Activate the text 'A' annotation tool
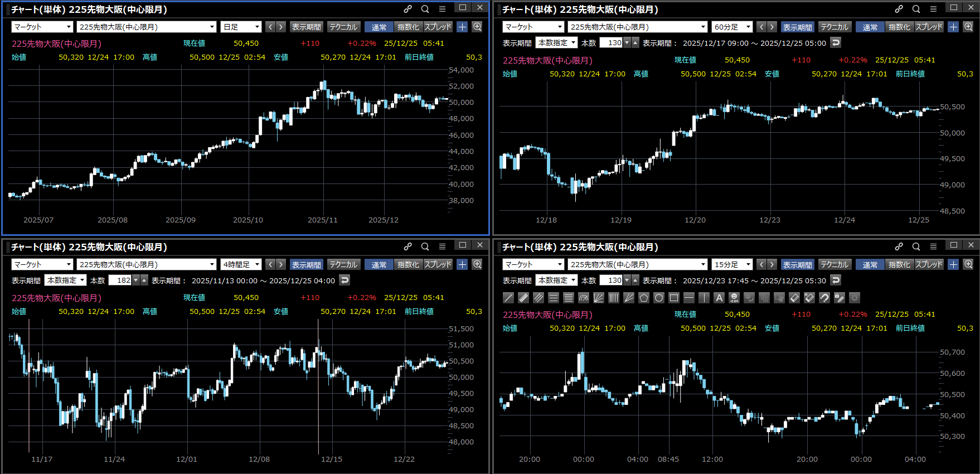Screen dimensions: 980x474 pyautogui.click(x=719, y=298)
